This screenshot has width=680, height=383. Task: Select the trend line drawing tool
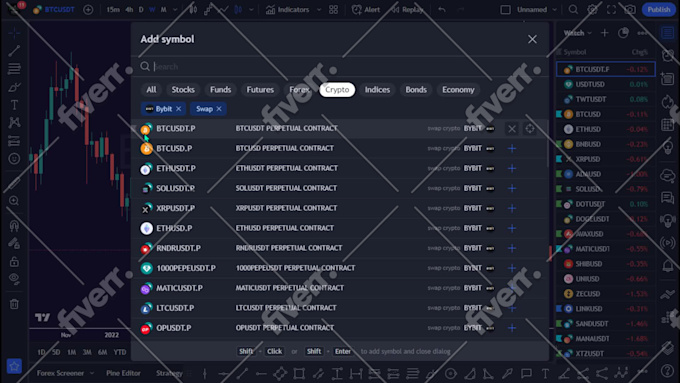[x=14, y=51]
